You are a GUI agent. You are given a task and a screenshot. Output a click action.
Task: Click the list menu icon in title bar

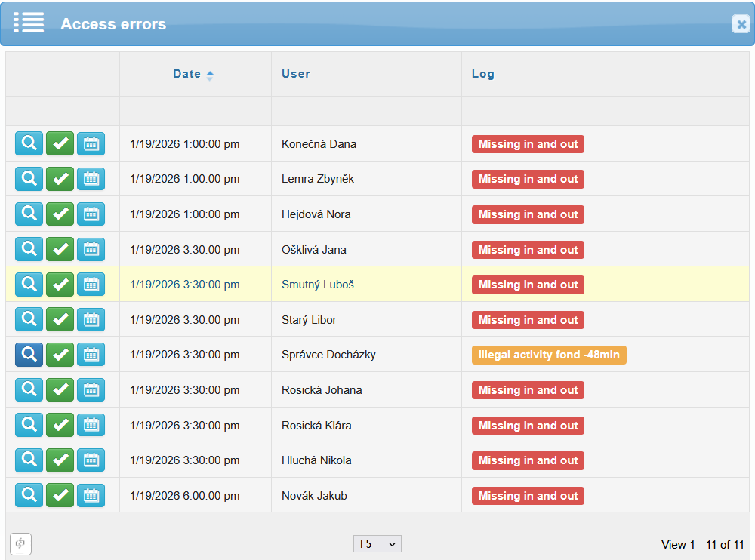[x=29, y=23]
